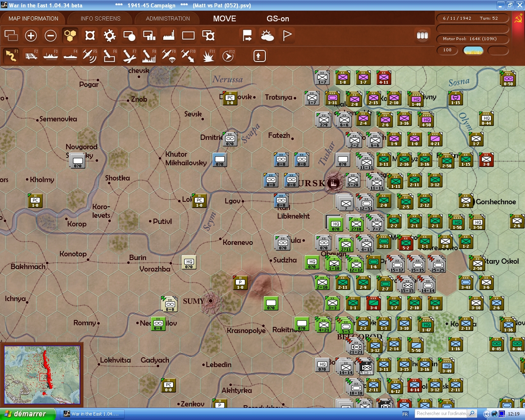Click the 108 value field
The height and width of the screenshot is (420, 525).
(447, 50)
